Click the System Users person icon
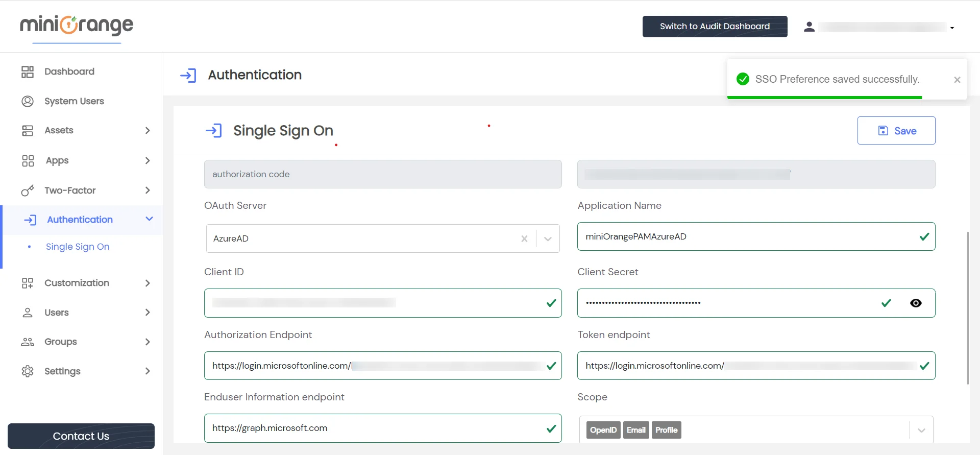Viewport: 980px width, 455px height. [28, 101]
